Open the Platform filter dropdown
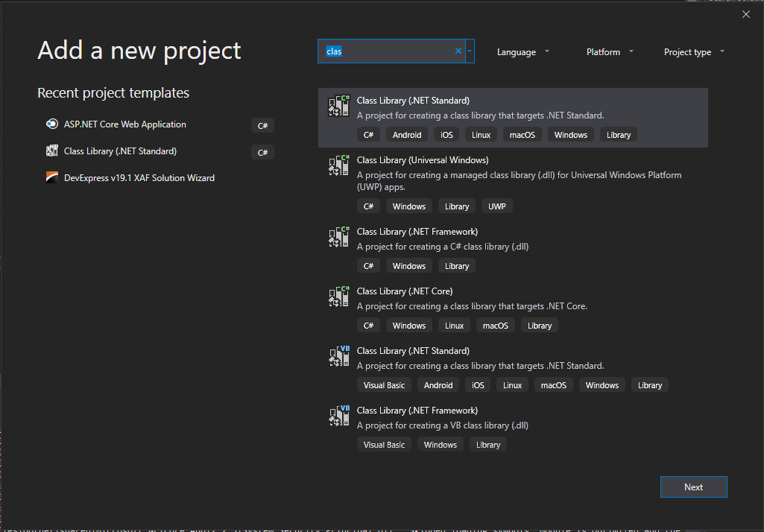The width and height of the screenshot is (764, 532). (x=610, y=51)
